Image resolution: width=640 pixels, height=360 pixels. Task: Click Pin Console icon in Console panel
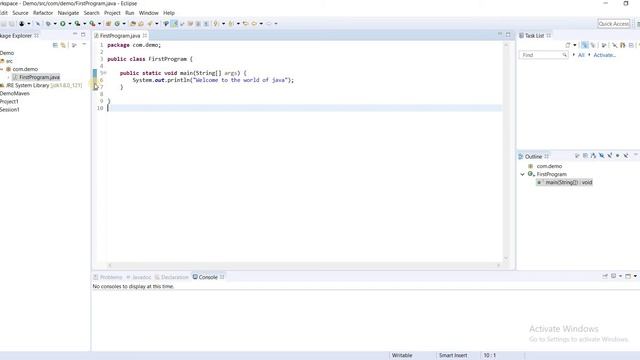pos(605,276)
